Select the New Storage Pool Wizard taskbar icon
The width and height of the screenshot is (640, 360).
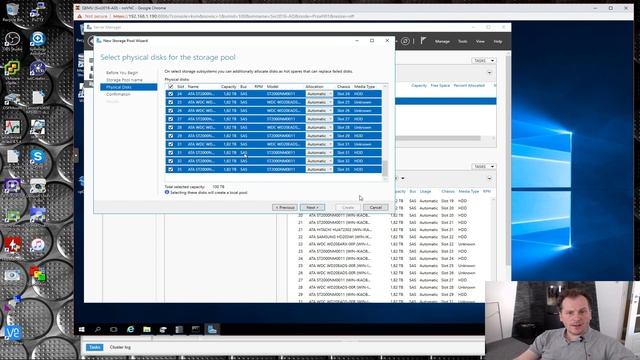[212, 329]
